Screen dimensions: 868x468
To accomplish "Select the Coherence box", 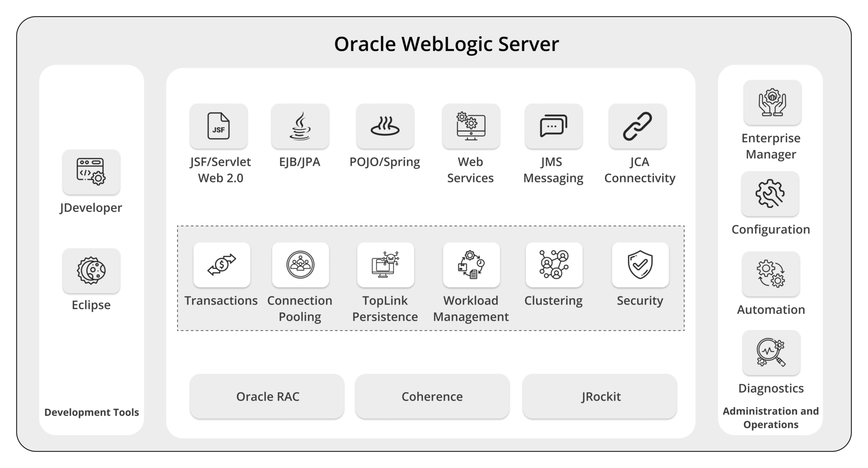I will point(432,396).
